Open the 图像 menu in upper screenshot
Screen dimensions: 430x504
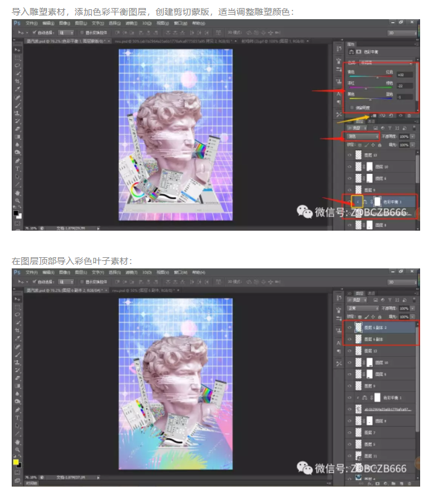coord(64,23)
